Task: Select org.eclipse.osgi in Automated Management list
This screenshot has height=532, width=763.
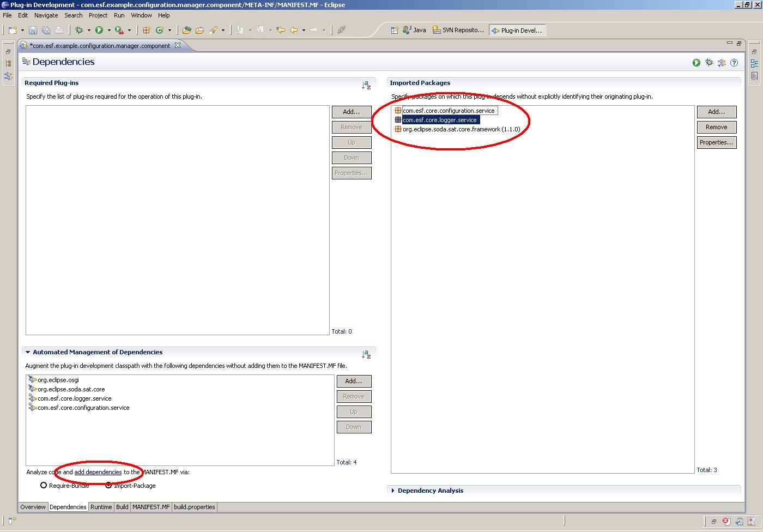Action: (x=54, y=380)
